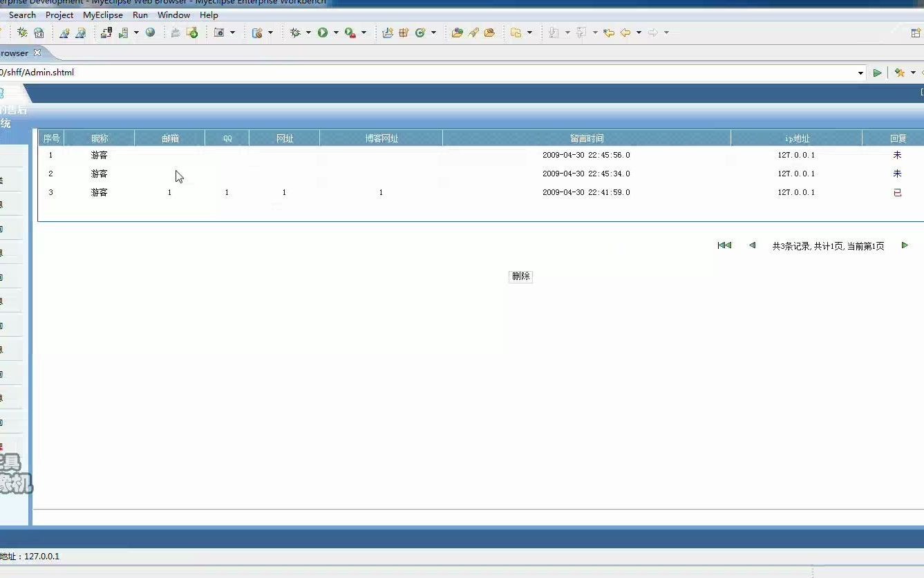
Task: Expand the Back history dropdown arrow
Action: pos(639,32)
